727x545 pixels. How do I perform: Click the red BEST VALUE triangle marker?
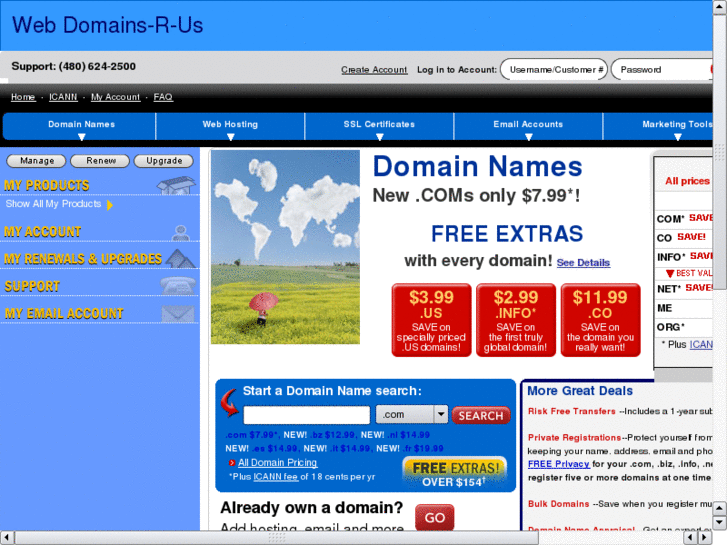[x=670, y=273]
